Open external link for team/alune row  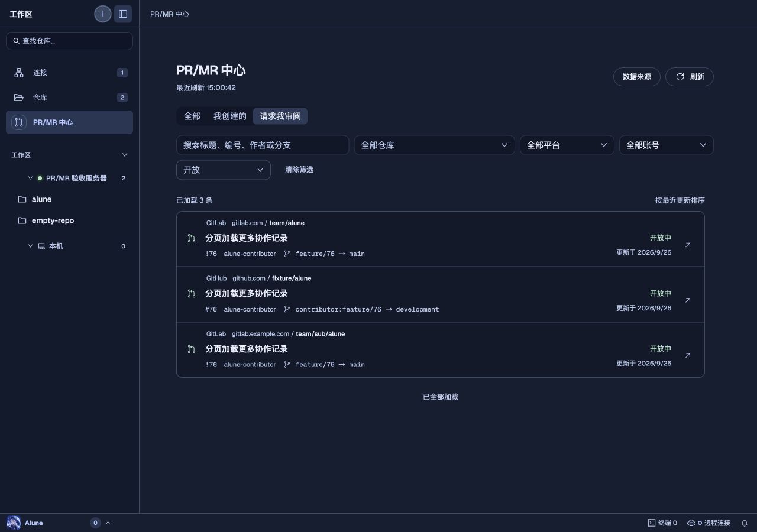coord(688,245)
